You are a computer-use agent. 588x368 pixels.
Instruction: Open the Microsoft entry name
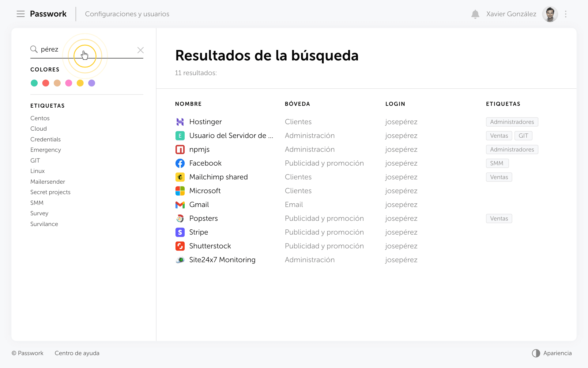pyautogui.click(x=205, y=191)
